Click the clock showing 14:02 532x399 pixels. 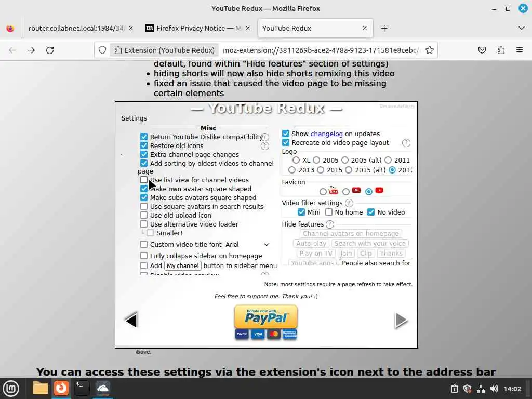tap(512, 389)
